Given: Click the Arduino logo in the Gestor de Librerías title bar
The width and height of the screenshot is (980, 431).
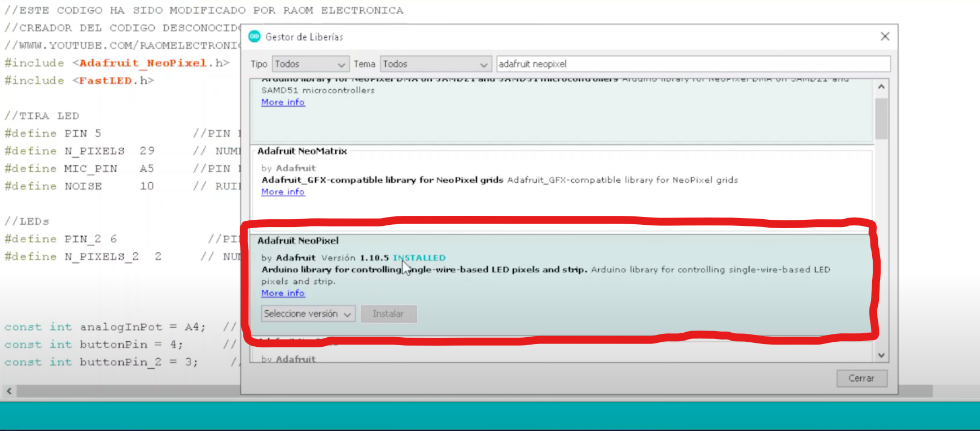Looking at the screenshot, I should point(255,36).
